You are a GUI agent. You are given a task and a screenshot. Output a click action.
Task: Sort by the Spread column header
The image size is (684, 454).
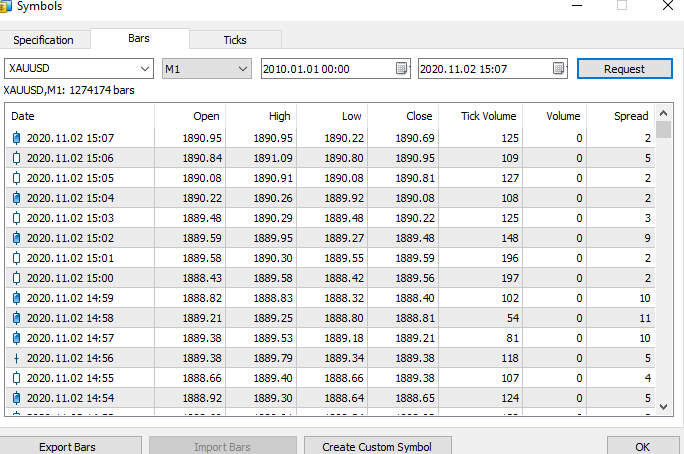pos(621,116)
